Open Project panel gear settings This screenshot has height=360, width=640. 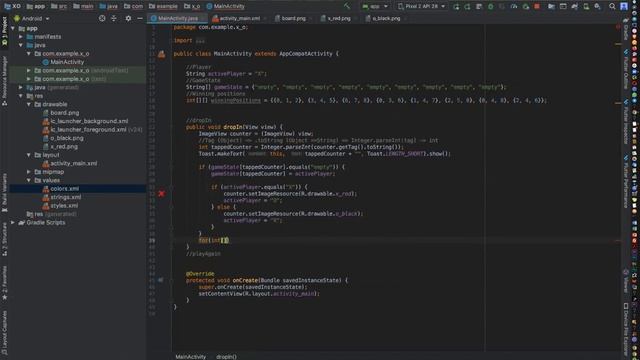tap(128, 18)
